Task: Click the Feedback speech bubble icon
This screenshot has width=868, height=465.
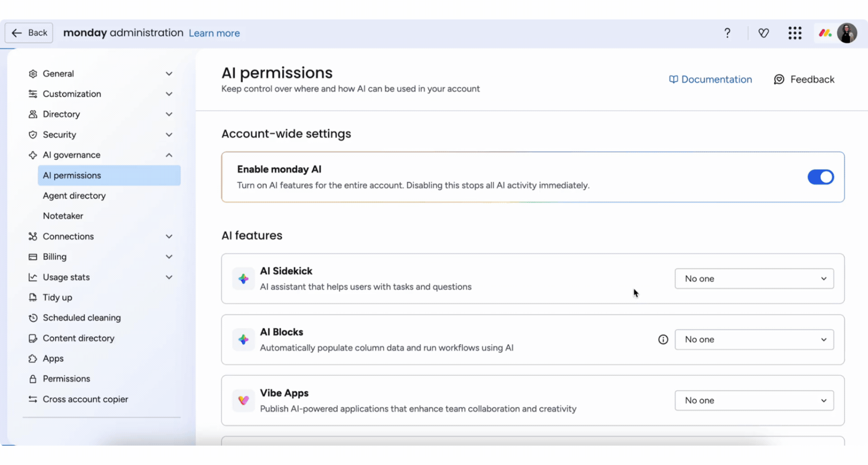Action: [x=779, y=80]
